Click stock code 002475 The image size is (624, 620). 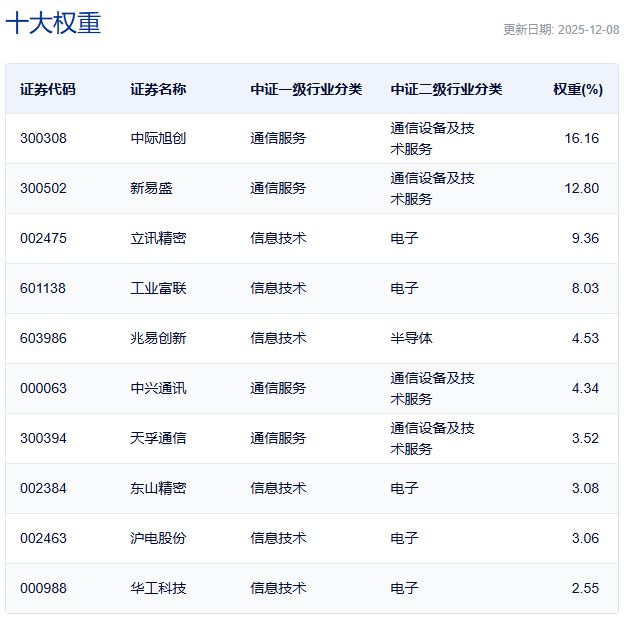pos(43,238)
